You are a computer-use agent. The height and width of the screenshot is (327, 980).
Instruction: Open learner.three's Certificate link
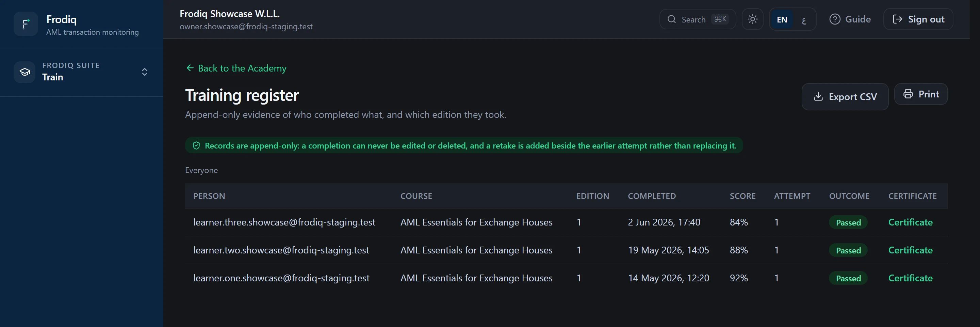point(910,222)
